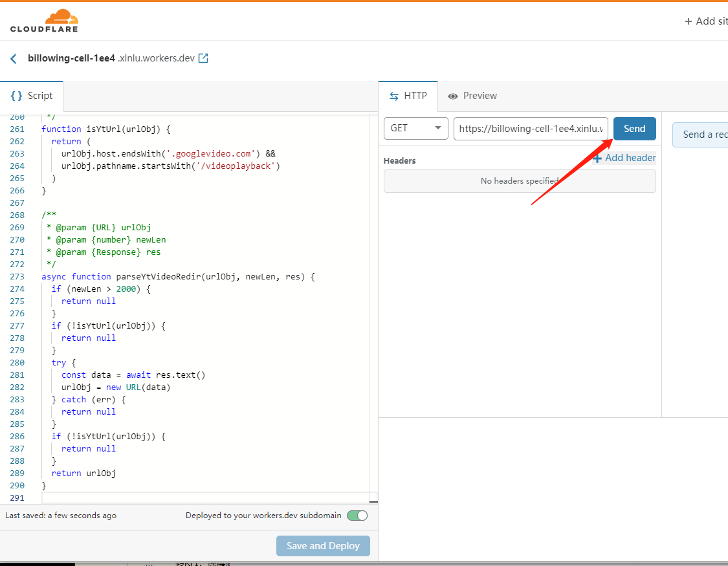Switch to the Preview tab
This screenshot has width=728, height=566.
coord(472,96)
